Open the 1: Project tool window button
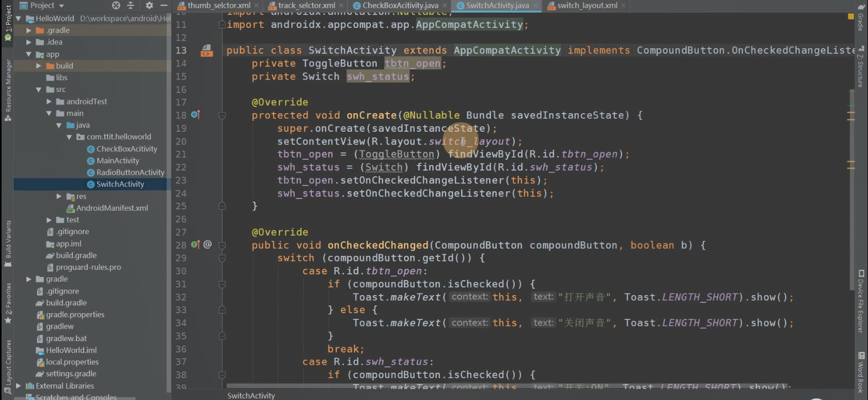This screenshot has width=868, height=400. coord(8,23)
